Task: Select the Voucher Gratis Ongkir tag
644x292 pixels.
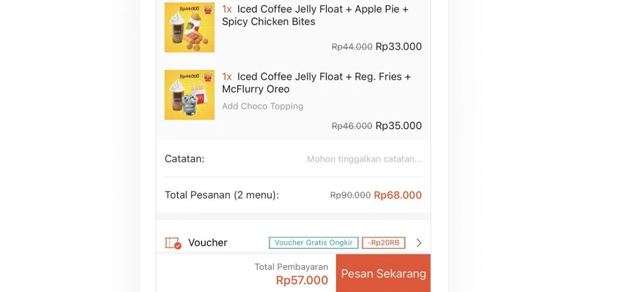Action: [x=314, y=243]
